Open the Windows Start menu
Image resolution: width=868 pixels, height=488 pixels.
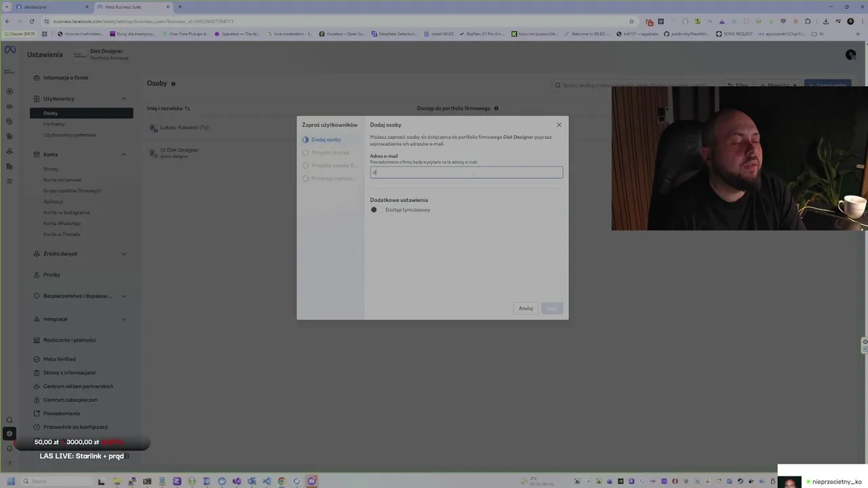11,481
